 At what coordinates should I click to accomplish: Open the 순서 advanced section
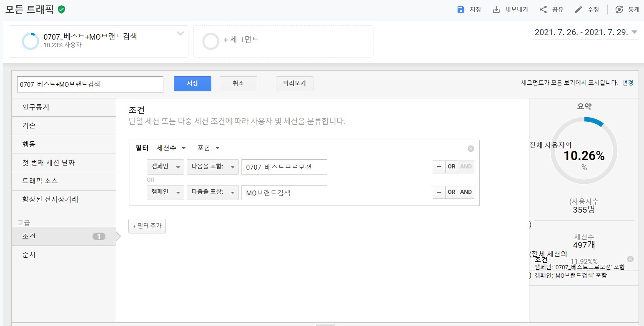pos(29,255)
